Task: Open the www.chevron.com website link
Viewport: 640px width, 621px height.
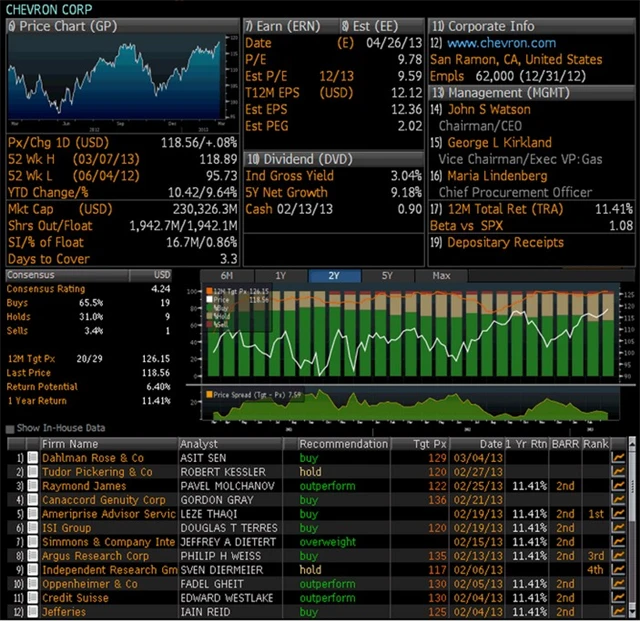Action: tap(501, 43)
